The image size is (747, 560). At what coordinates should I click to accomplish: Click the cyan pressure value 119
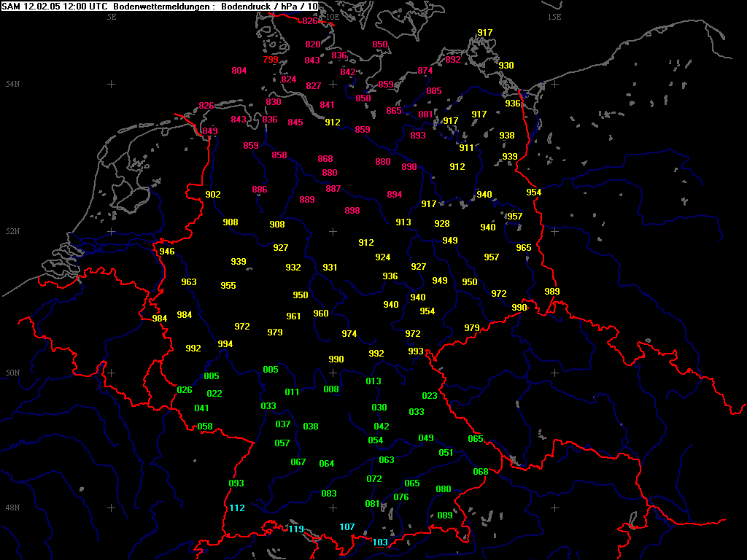coord(295,529)
